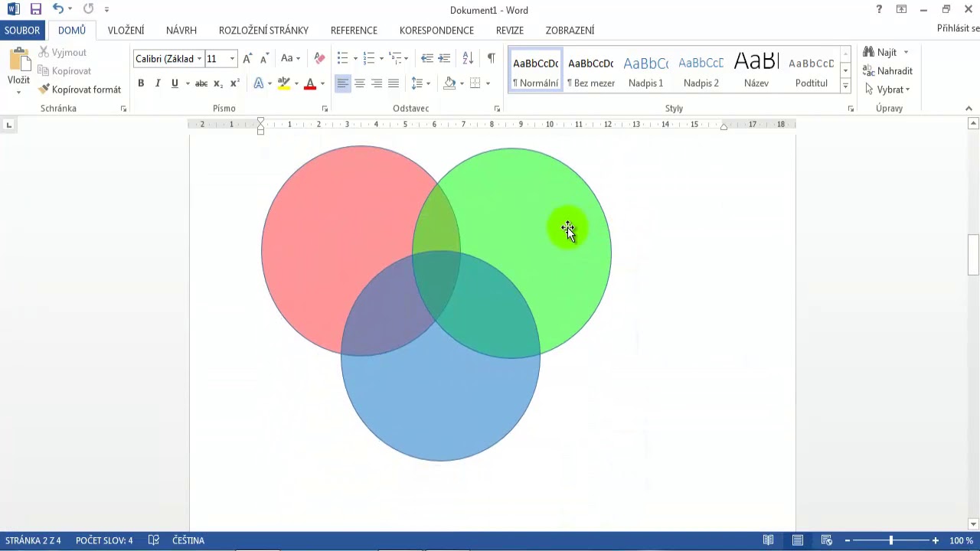The width and height of the screenshot is (980, 551).
Task: Toggle subscript formatting
Action: pyautogui.click(x=218, y=83)
